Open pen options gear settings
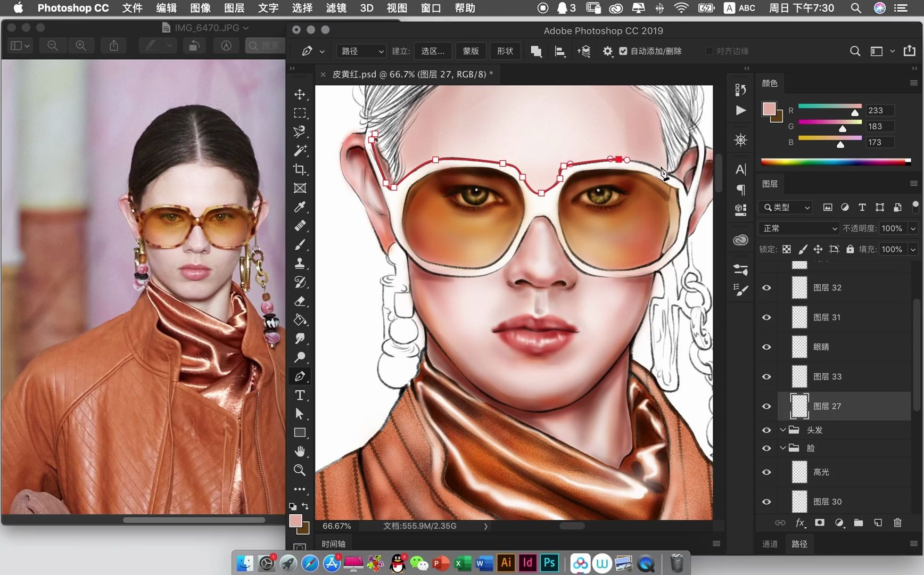The image size is (924, 575). [607, 51]
